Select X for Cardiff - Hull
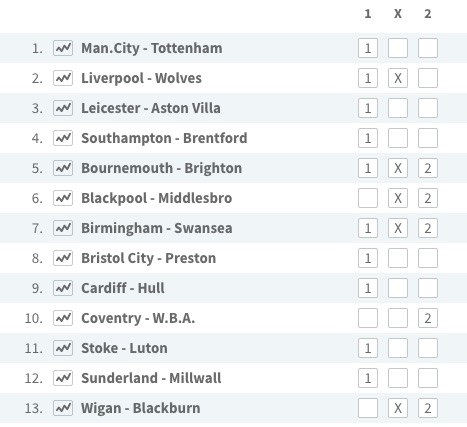 click(x=398, y=288)
